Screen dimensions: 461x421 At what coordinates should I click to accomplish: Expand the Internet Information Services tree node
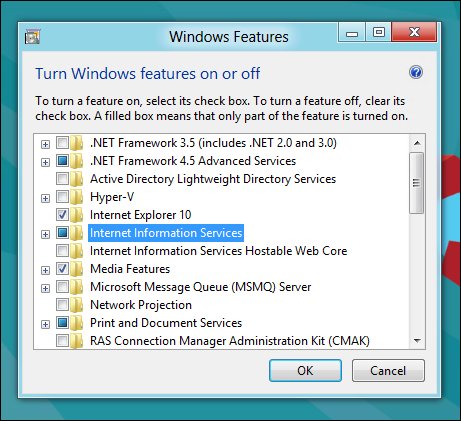coord(45,234)
